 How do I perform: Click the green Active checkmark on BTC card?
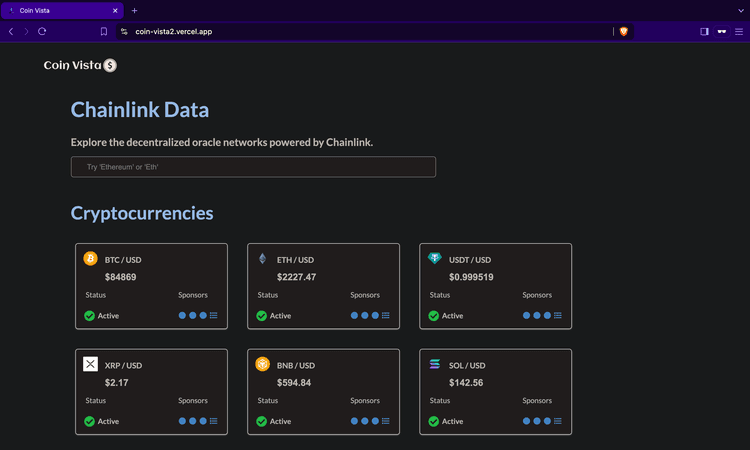[x=89, y=316]
